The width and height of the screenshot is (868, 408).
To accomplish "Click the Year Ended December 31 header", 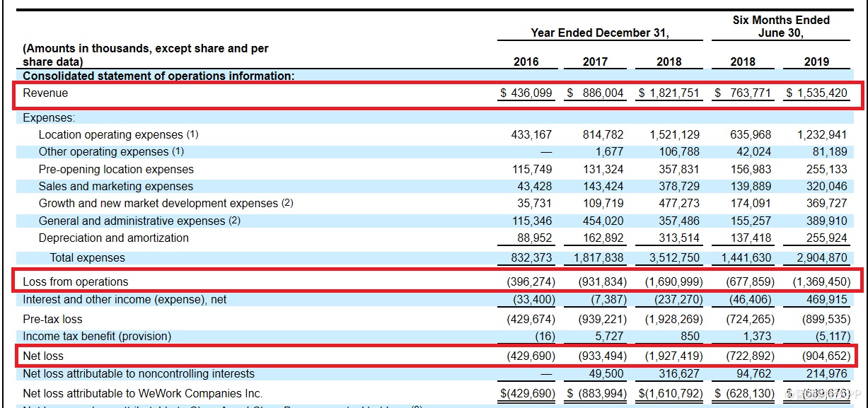I will [600, 33].
